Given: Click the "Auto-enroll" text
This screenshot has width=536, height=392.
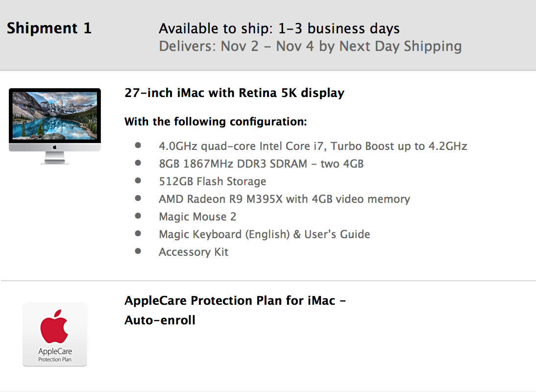Looking at the screenshot, I should point(160,320).
